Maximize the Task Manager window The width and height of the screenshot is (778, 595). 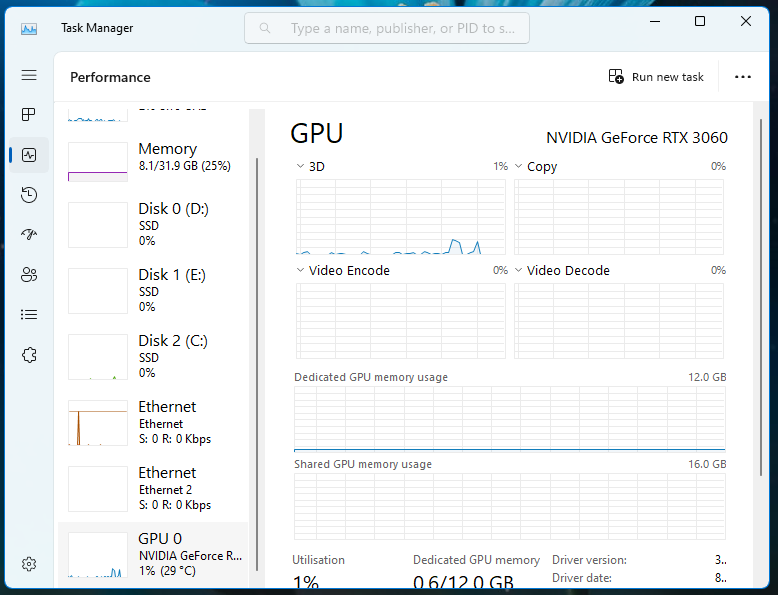(x=700, y=21)
